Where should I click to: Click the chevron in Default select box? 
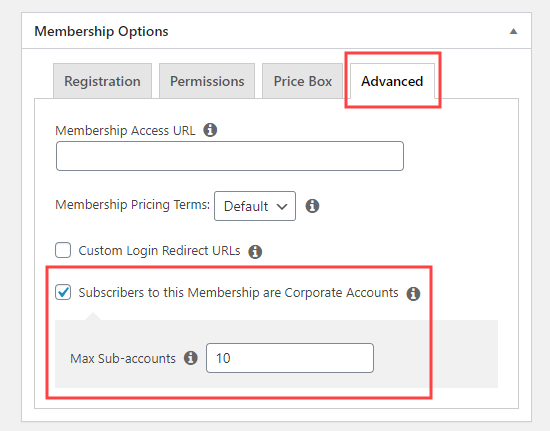coord(282,207)
